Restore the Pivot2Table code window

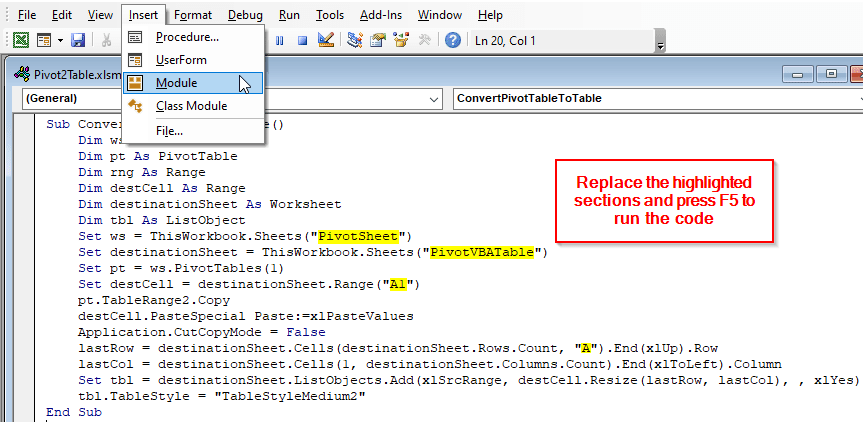831,74
